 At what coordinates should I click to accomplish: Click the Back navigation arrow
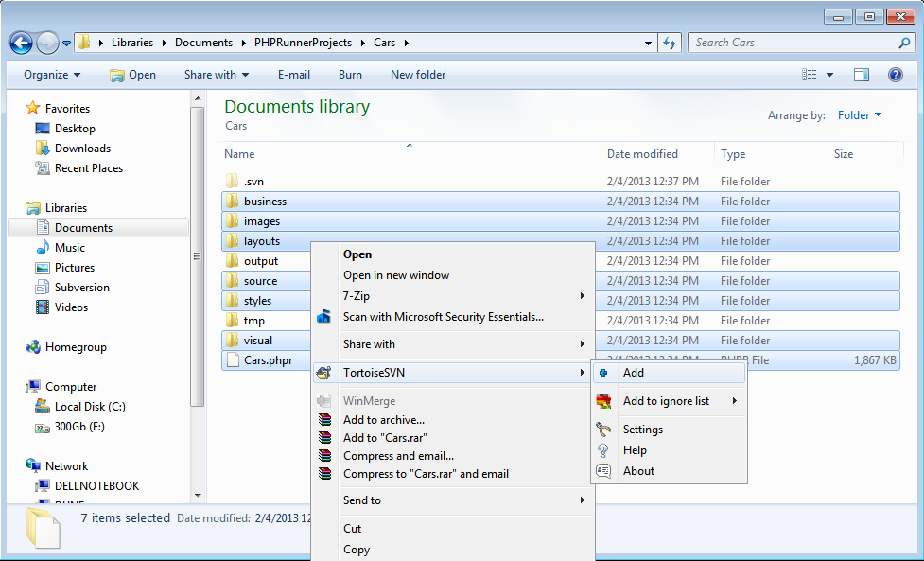pos(21,43)
